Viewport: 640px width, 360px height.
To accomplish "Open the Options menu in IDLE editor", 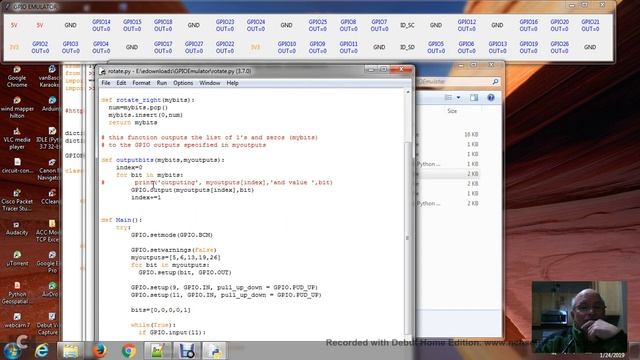I will [x=183, y=83].
